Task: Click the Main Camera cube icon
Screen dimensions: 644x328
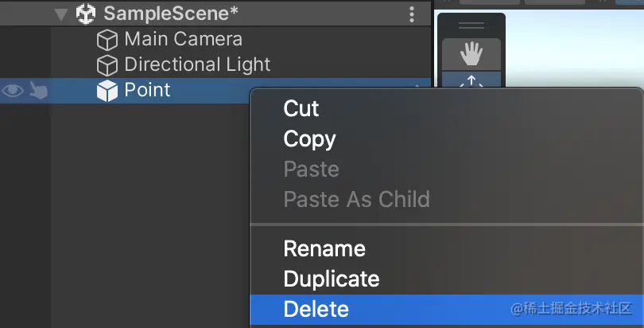Action: pyautogui.click(x=107, y=40)
